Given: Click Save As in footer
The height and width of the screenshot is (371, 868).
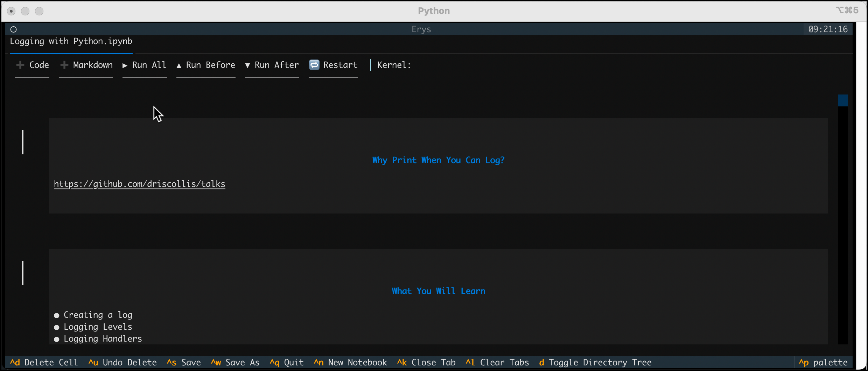Looking at the screenshot, I should click(235, 363).
